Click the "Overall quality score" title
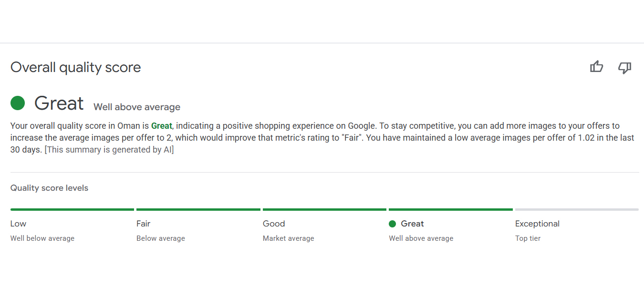 [x=76, y=68]
